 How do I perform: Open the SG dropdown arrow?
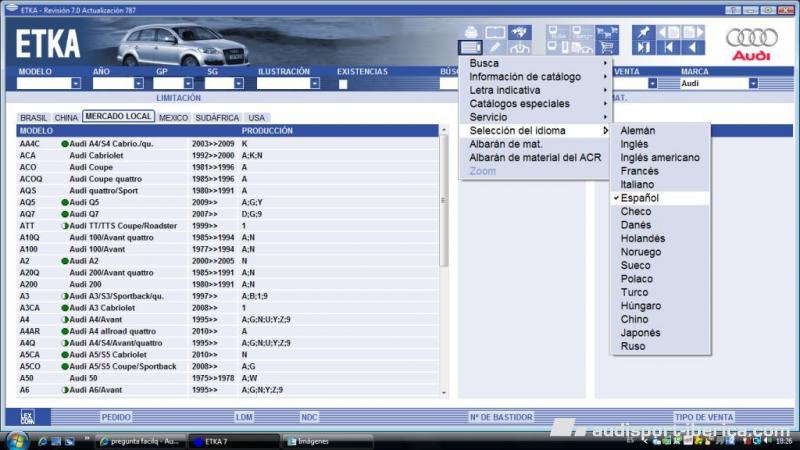[239, 83]
